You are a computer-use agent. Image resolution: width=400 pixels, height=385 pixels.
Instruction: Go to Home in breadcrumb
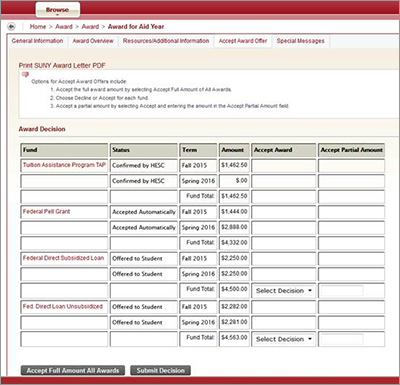[x=38, y=27]
